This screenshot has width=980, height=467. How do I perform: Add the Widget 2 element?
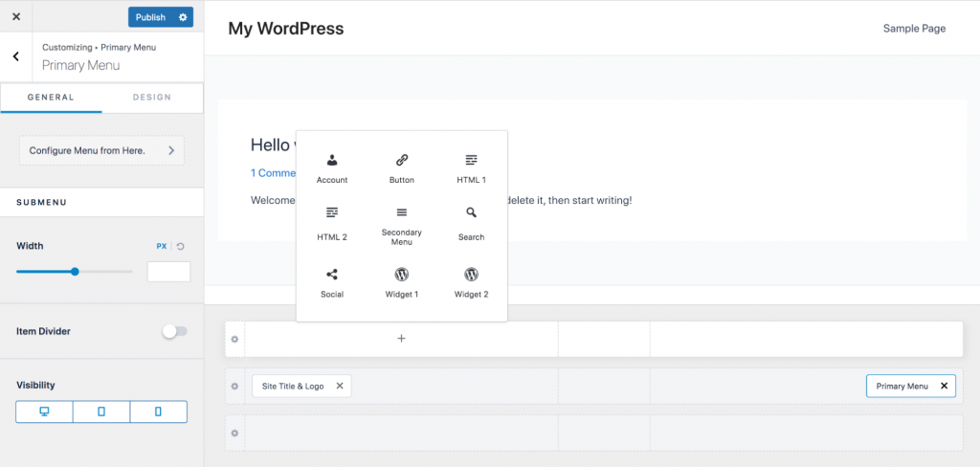(x=471, y=283)
